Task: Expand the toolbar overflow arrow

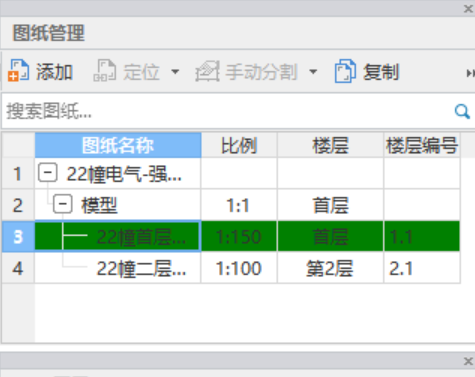Action: coord(470,73)
